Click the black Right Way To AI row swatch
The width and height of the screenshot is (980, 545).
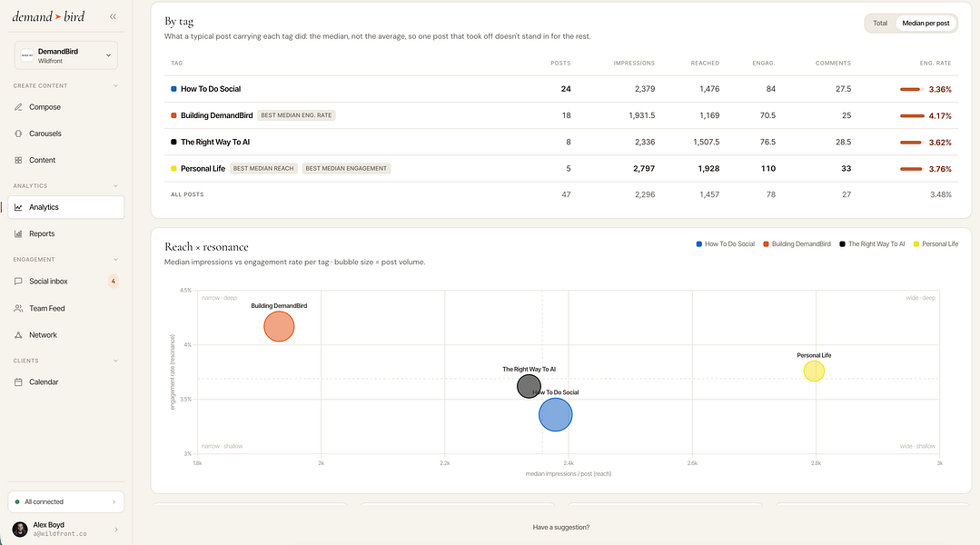[173, 142]
